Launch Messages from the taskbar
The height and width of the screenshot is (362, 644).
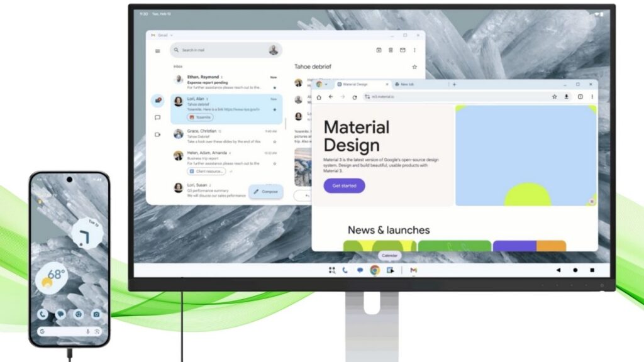pos(360,270)
